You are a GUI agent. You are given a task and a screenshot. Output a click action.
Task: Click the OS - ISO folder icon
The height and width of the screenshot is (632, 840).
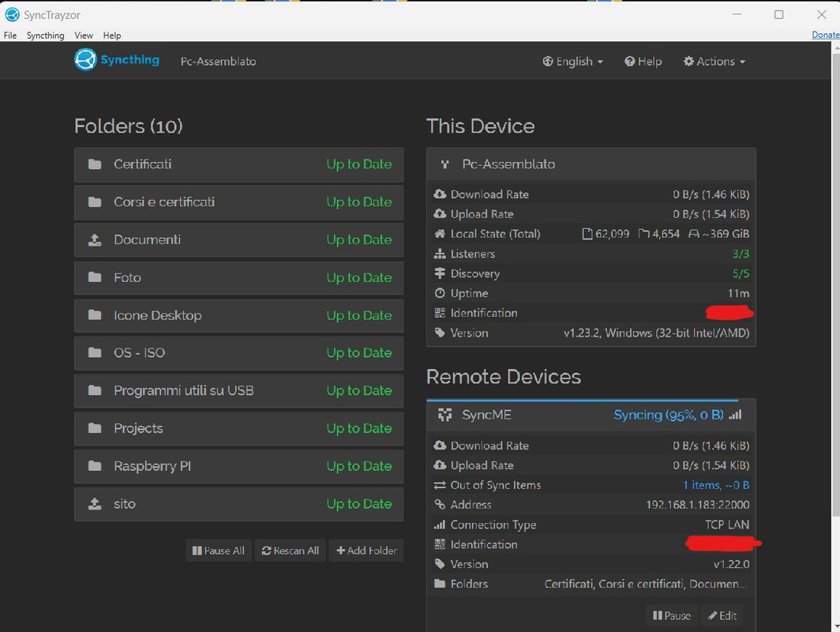pyautogui.click(x=95, y=352)
